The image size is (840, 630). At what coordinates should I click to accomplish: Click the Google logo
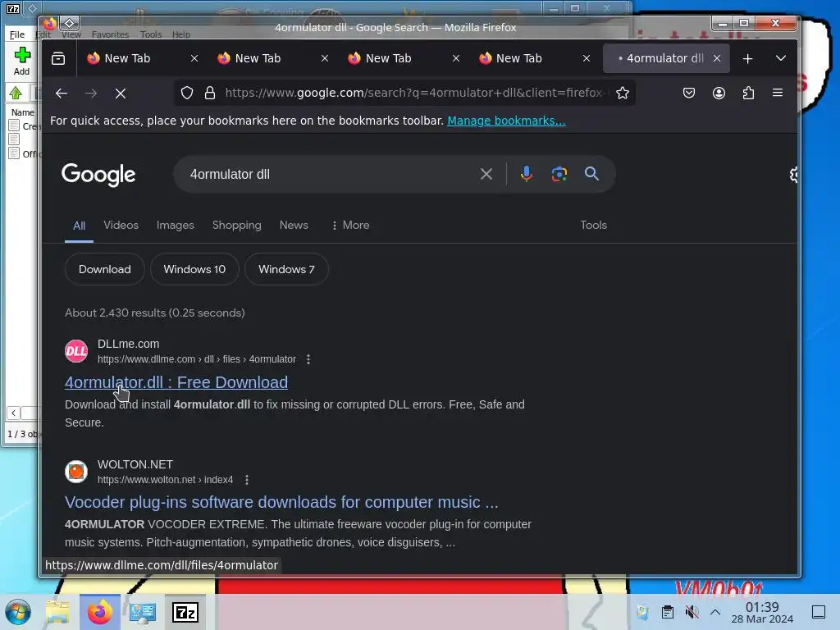98,175
